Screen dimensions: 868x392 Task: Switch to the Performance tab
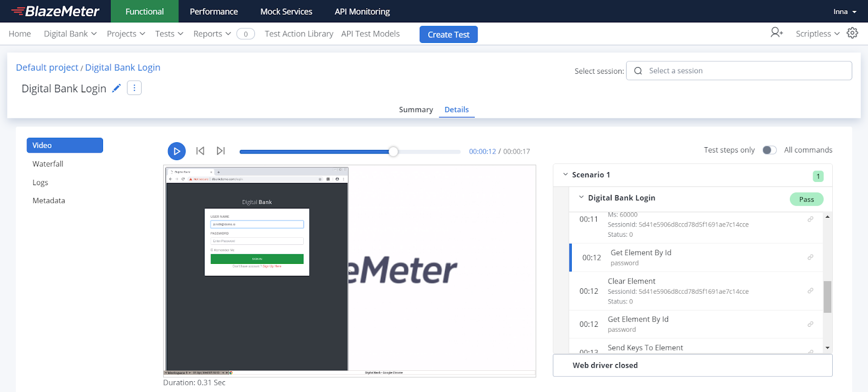click(214, 11)
